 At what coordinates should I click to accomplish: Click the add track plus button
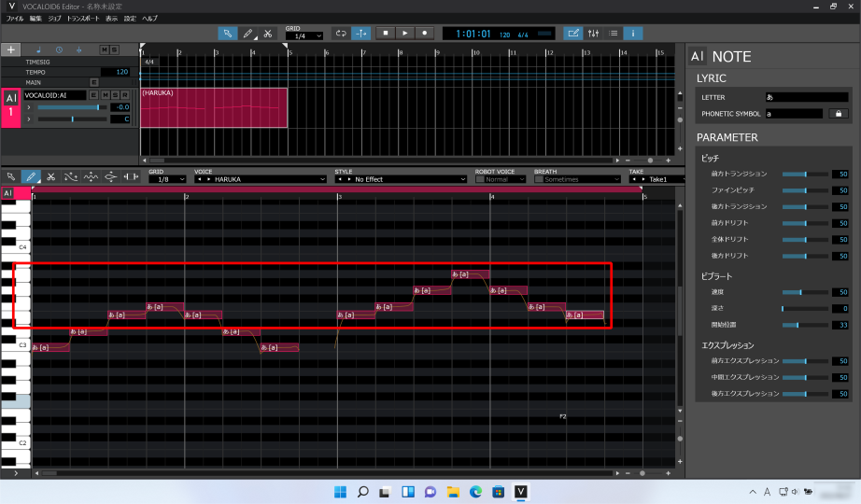11,49
